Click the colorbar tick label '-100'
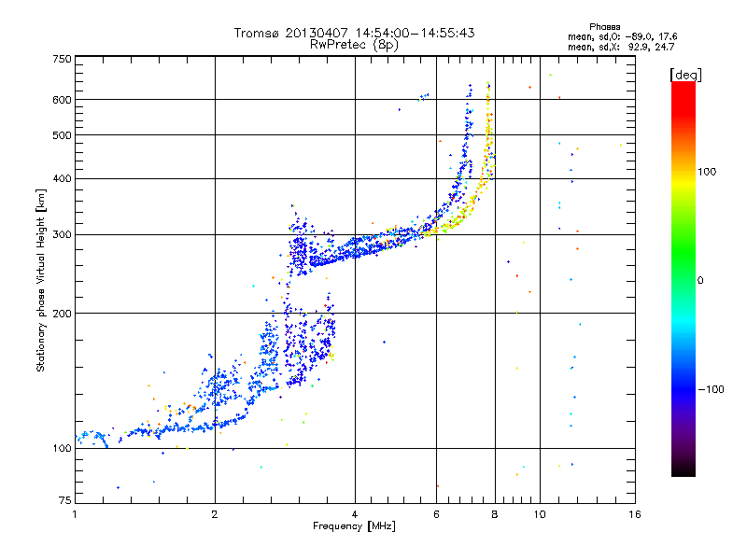The image size is (747, 560). click(712, 389)
